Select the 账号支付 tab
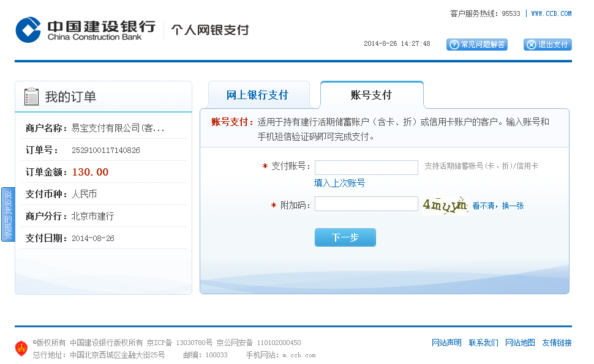The height and width of the screenshot is (364, 594). 371,95
